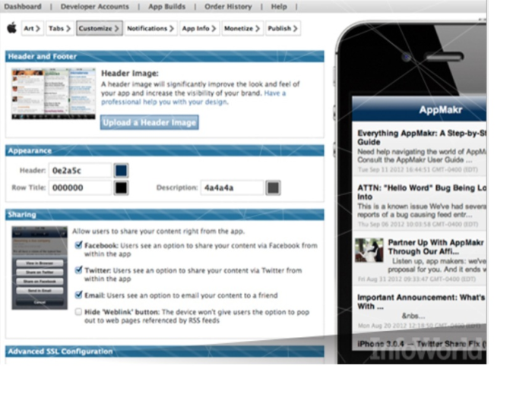
Task: Enable Hide 'Weblink' button checkbox
Action: click(x=79, y=312)
